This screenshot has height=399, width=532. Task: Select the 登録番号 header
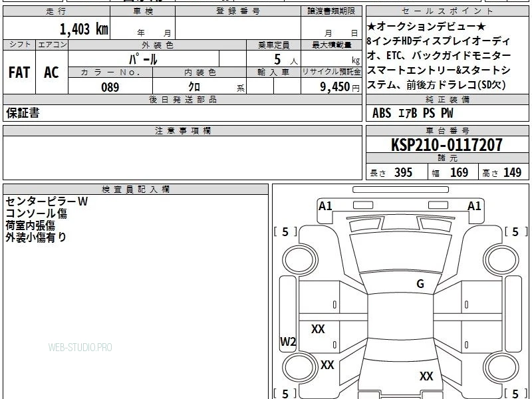[x=238, y=11]
